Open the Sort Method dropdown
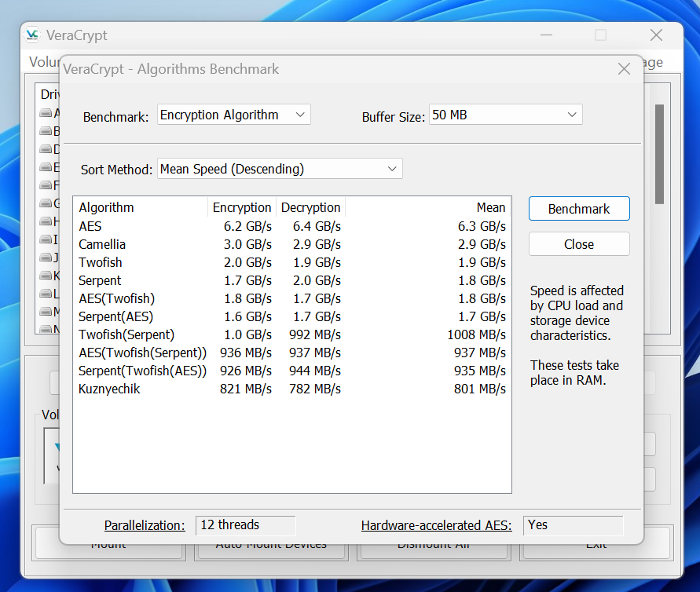The width and height of the screenshot is (700, 592). click(280, 169)
